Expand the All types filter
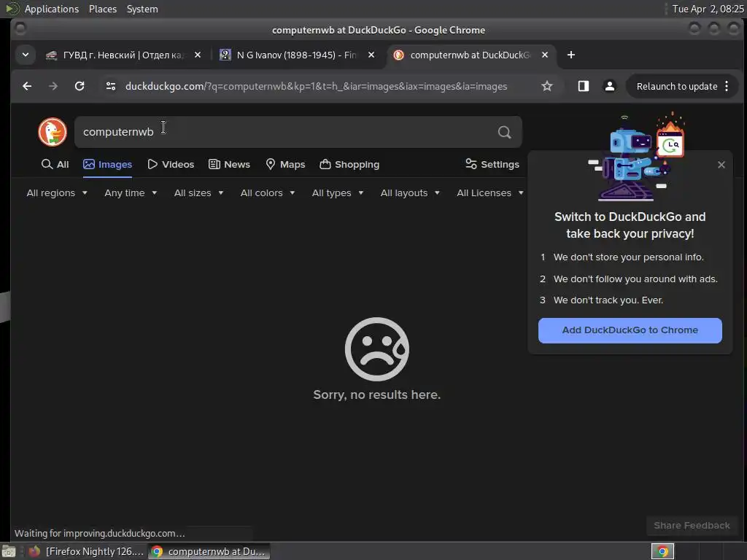This screenshot has height=560, width=747. (337, 192)
